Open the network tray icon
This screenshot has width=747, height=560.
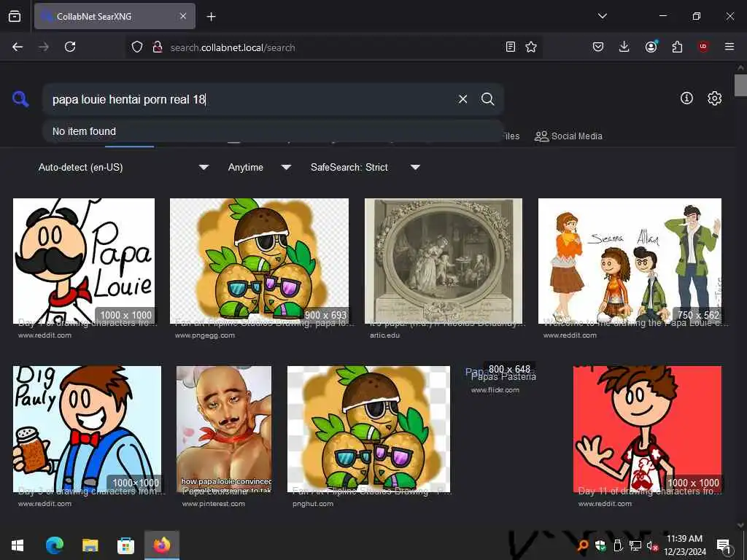tap(635, 545)
